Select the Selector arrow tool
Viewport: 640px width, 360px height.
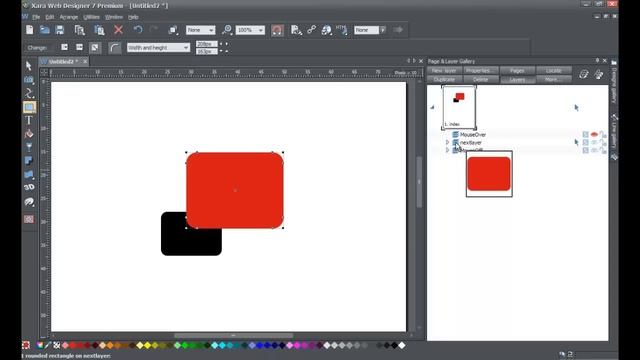pos(29,66)
